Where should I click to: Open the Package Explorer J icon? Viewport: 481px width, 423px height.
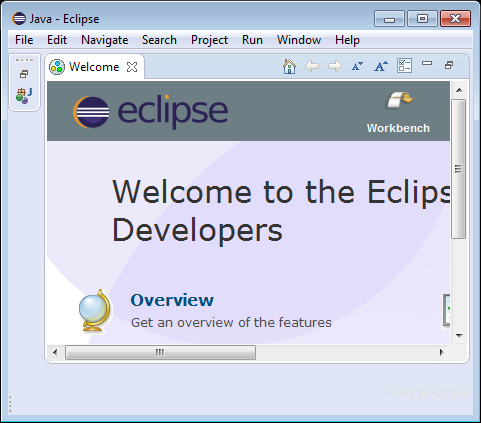click(x=24, y=96)
